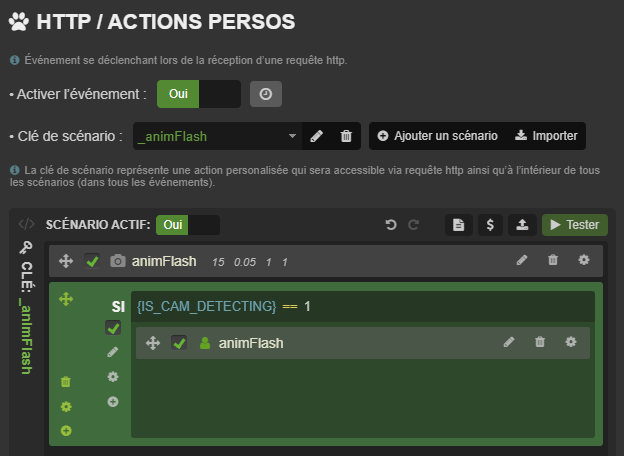Click the clock schedule icon button
624x456 pixels.
tap(265, 94)
